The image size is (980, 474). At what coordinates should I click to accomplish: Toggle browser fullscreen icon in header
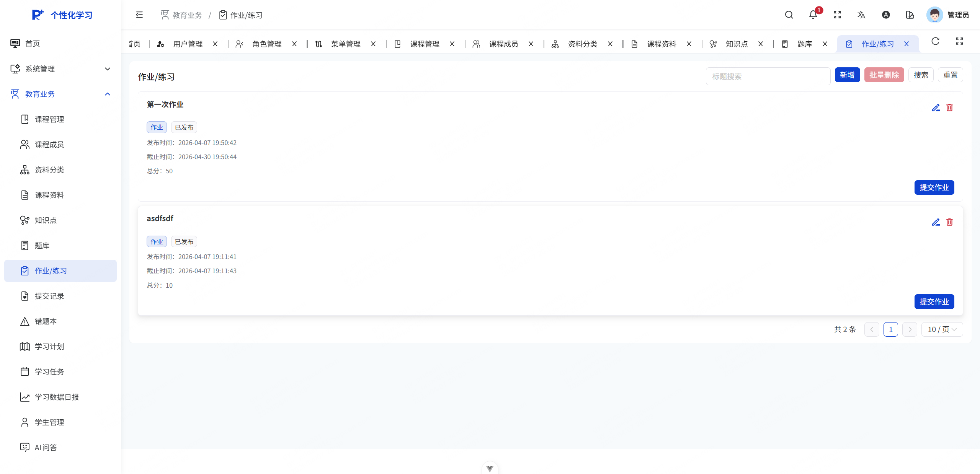[x=837, y=15]
